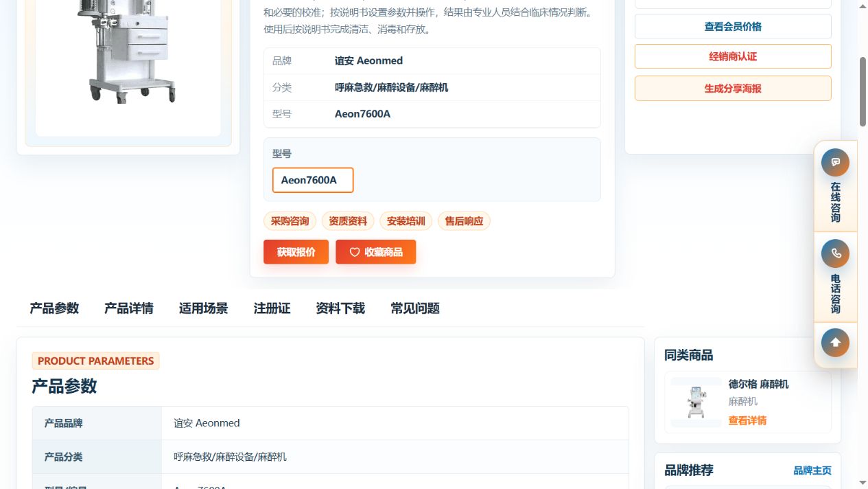Click the 电话咨询 side label

point(835,293)
